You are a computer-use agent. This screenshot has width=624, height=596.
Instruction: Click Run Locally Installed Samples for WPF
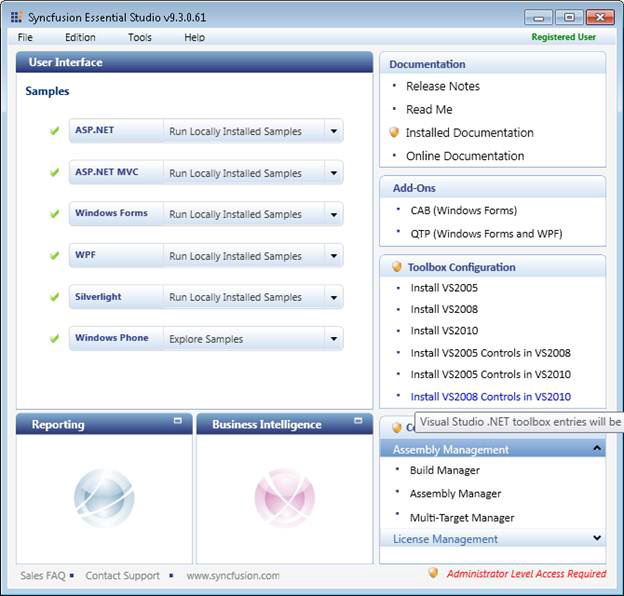[x=235, y=256]
